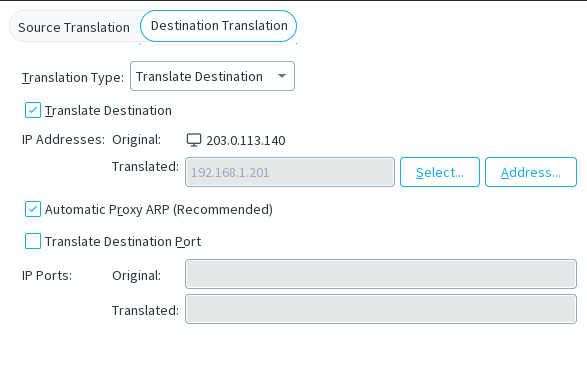587x366 pixels.
Task: Uncheck the Translate Destination checkbox
Action: (33, 110)
